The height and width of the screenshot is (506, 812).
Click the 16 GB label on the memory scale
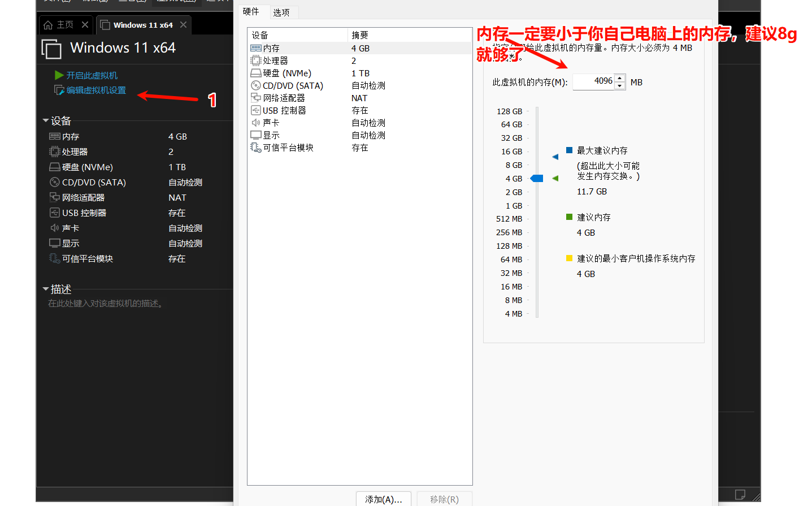pyautogui.click(x=512, y=152)
